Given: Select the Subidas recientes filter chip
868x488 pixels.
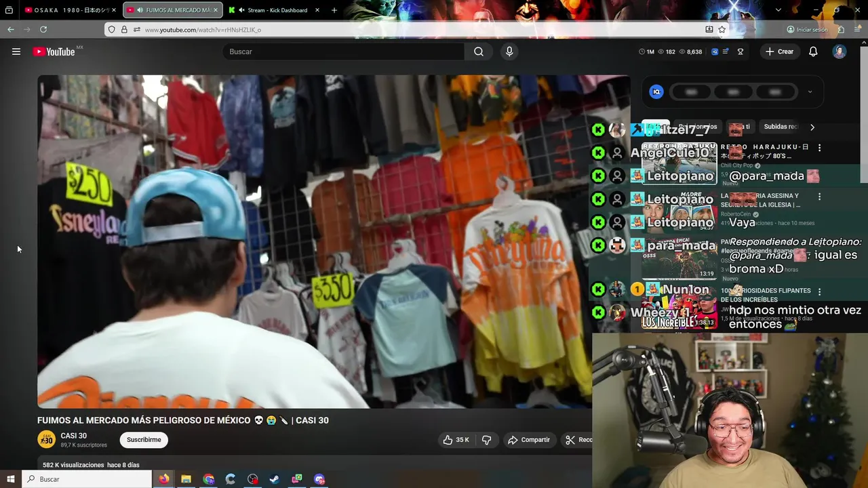Looking at the screenshot, I should [x=781, y=127].
